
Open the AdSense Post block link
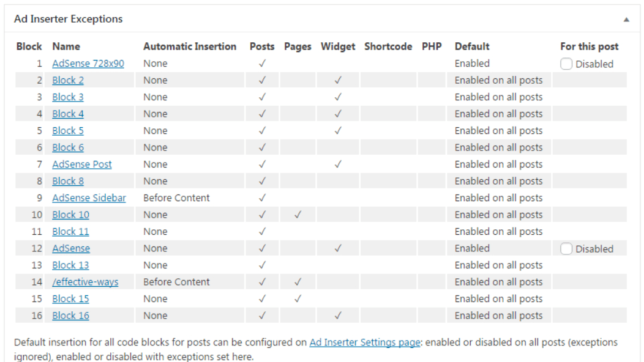[x=82, y=164]
